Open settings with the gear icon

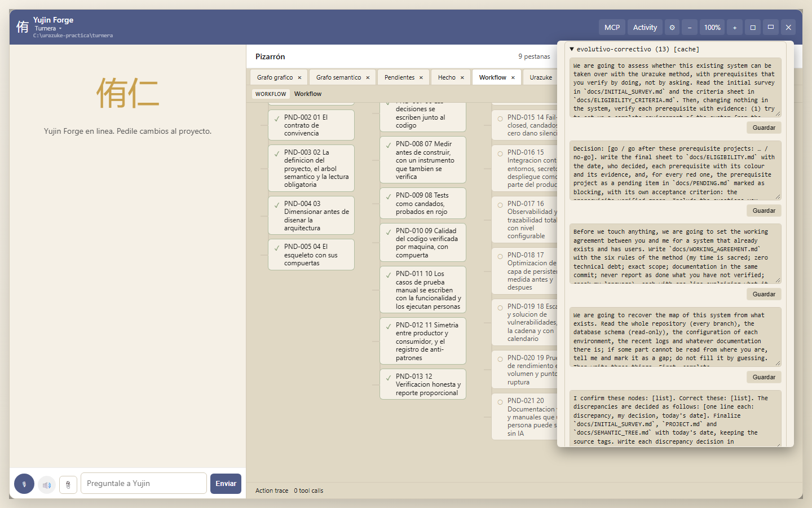(x=672, y=27)
